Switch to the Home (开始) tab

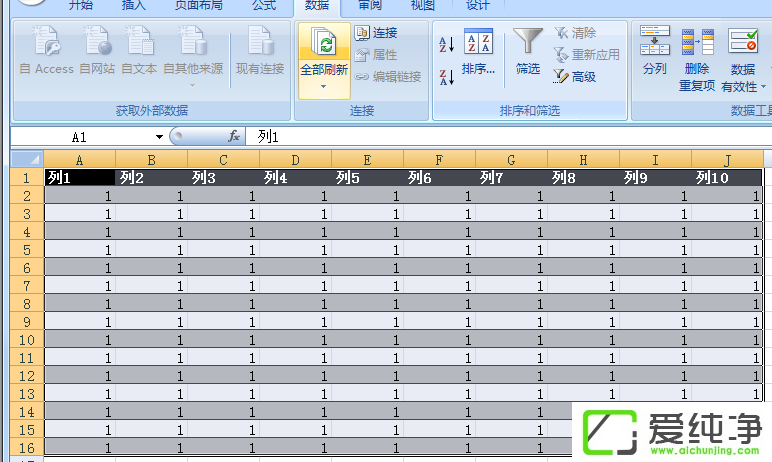pos(81,5)
